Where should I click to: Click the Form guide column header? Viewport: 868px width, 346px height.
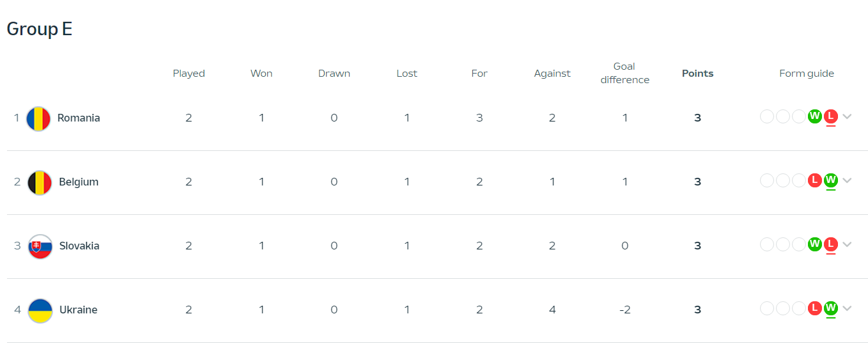tap(807, 74)
